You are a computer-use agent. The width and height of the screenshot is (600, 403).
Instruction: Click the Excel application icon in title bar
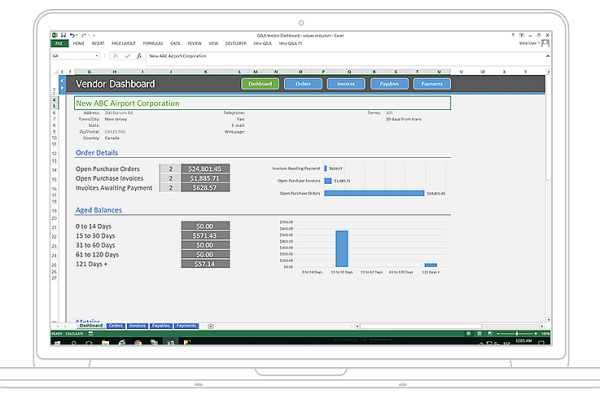pos(55,35)
